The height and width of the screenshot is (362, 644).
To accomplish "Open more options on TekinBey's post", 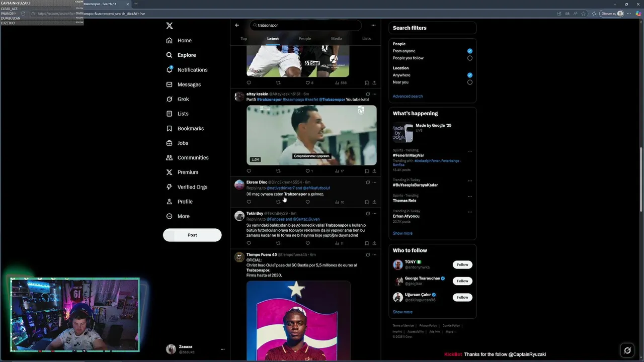I will click(374, 213).
